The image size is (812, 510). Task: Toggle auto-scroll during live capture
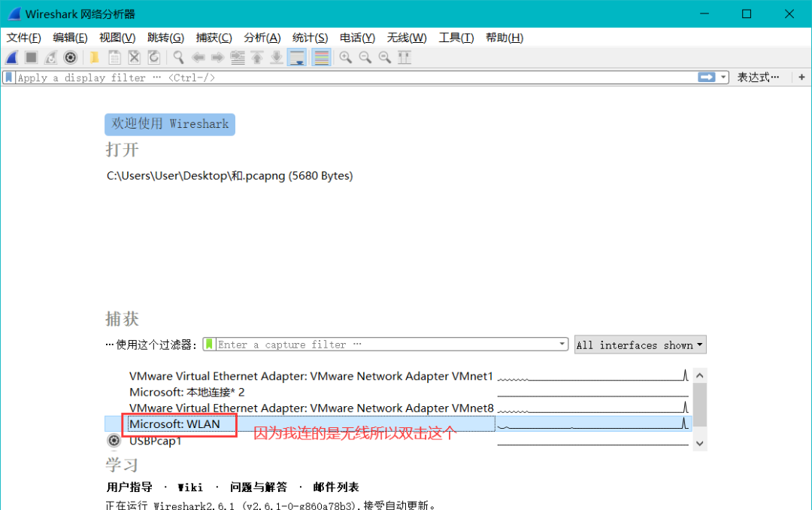(x=297, y=57)
